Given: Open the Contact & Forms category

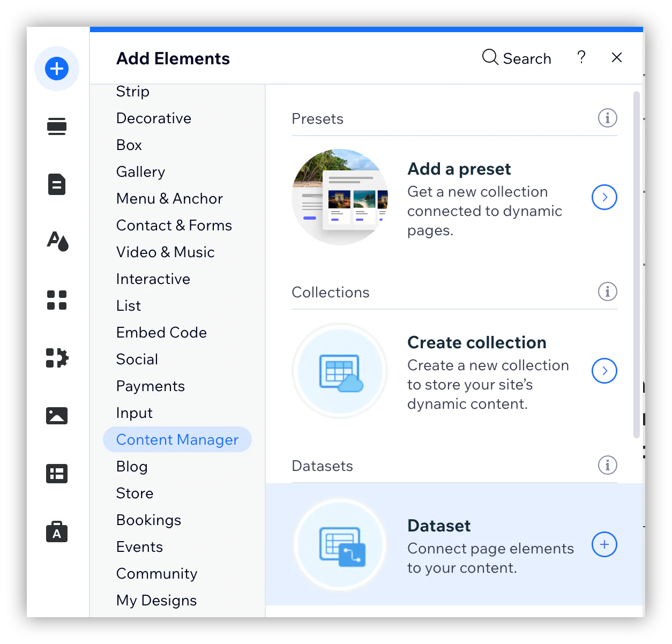Looking at the screenshot, I should pyautogui.click(x=174, y=225).
